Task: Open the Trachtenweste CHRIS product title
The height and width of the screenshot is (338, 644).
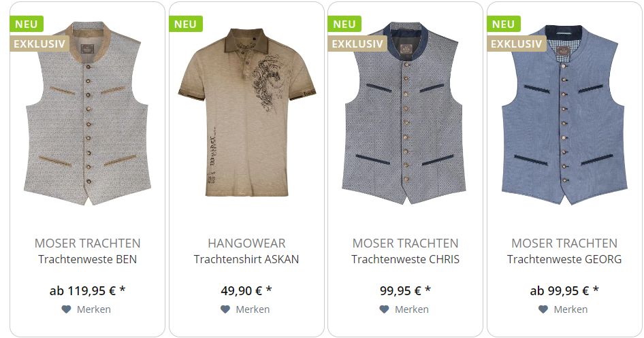Action: click(x=405, y=259)
